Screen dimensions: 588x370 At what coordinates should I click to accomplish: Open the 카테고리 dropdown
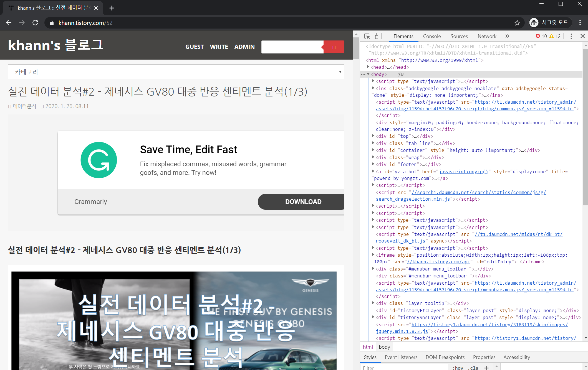pos(176,72)
